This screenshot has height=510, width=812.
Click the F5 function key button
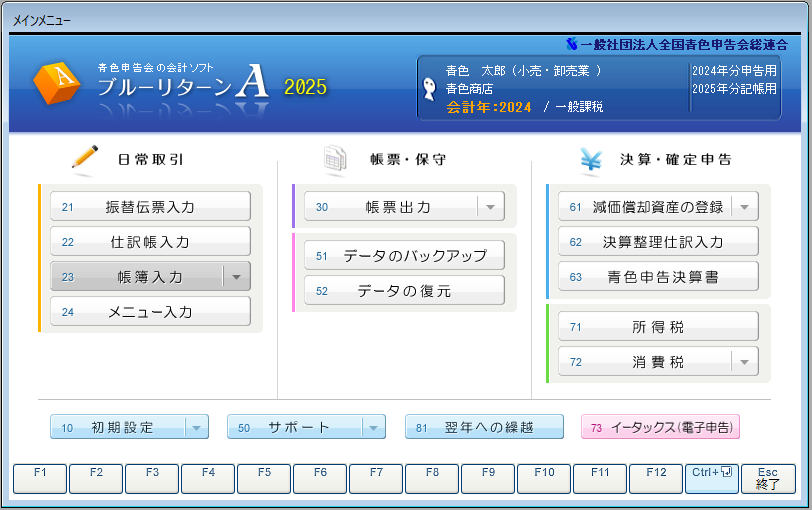(264, 478)
